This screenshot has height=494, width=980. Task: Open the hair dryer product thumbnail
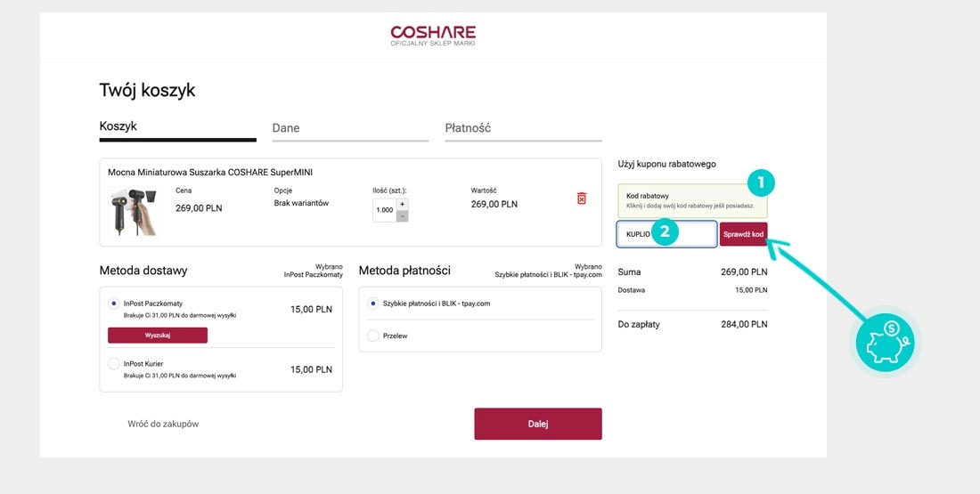coord(134,210)
